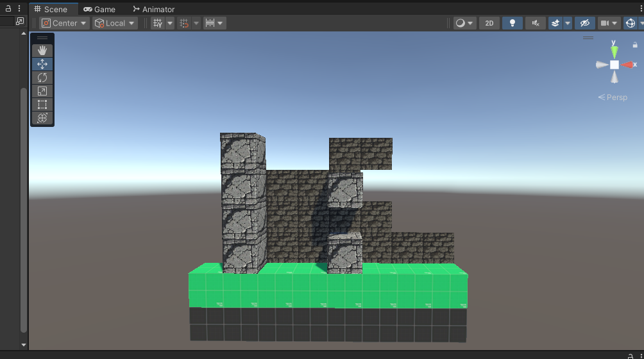Screen dimensions: 644x359
Task: Toggle hidden objects visibility eye icon
Action: pos(585,23)
